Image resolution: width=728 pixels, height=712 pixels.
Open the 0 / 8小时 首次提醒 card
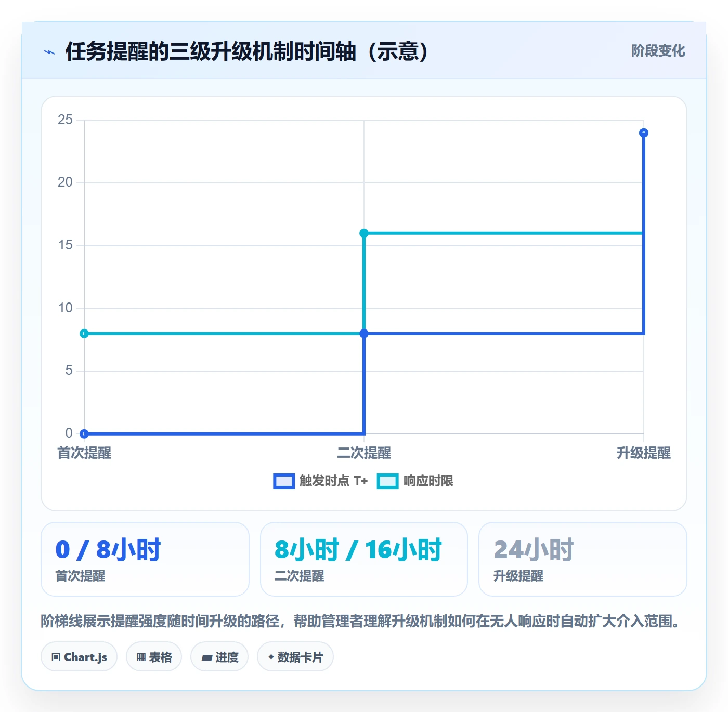point(145,559)
